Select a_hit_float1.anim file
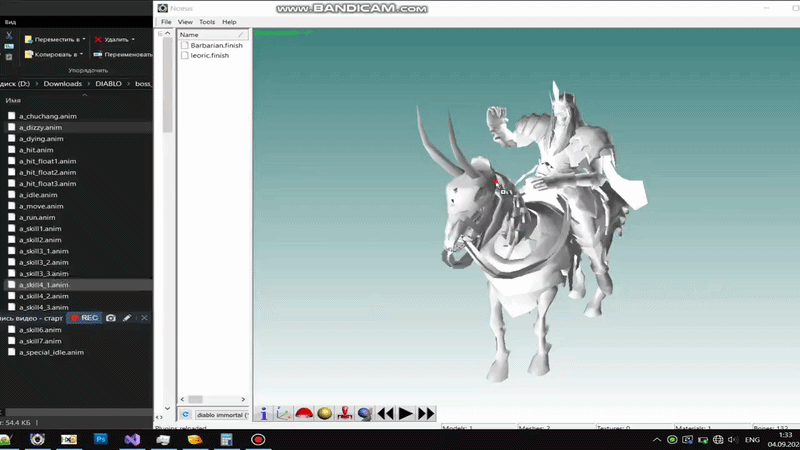Screen dimensions: 800x450 (x=47, y=161)
